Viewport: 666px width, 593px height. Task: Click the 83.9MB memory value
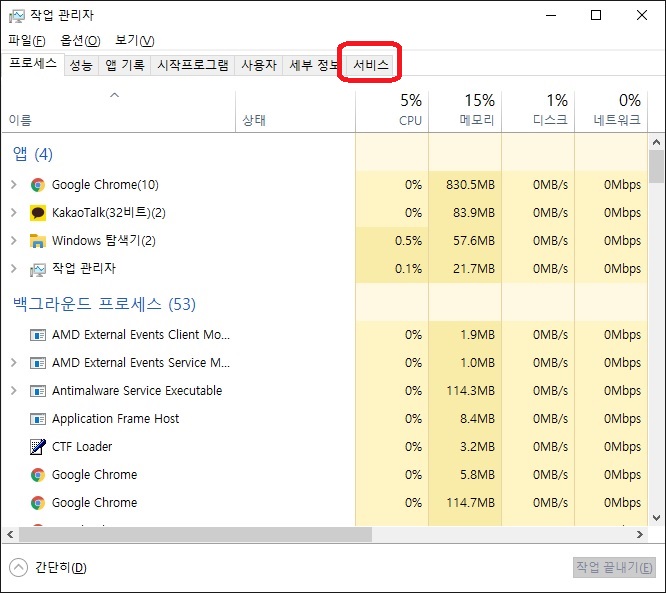(474, 213)
